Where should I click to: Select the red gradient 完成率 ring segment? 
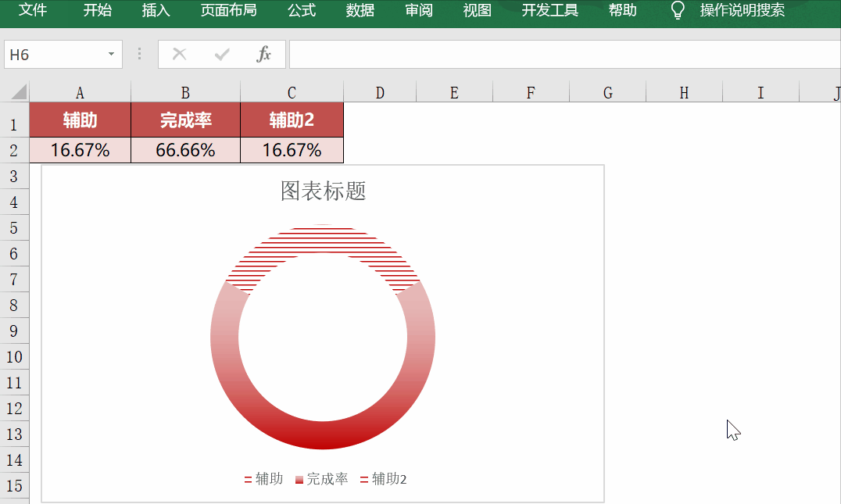[x=323, y=435]
